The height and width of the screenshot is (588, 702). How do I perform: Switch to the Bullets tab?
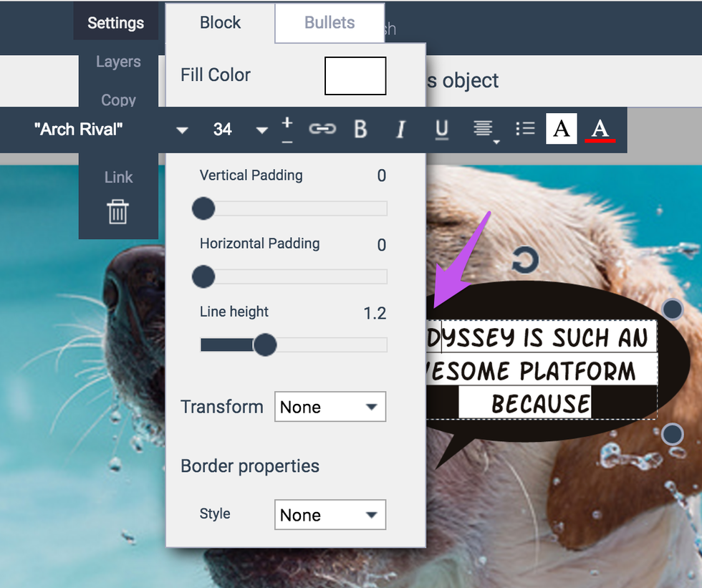pos(330,23)
